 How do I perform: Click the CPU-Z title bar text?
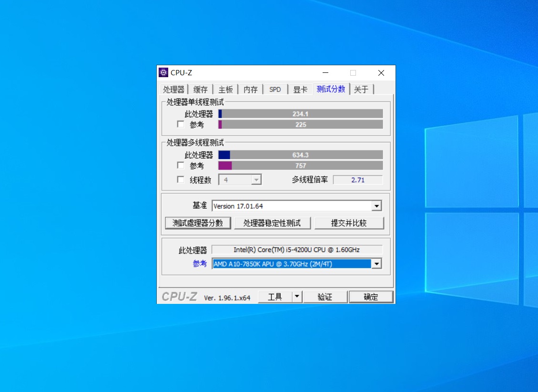[x=181, y=73]
